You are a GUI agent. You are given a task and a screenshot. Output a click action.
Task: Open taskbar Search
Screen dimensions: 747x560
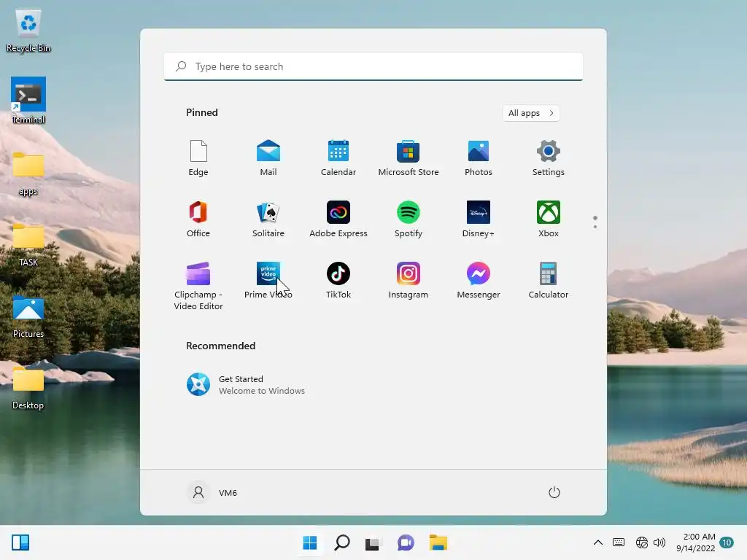pyautogui.click(x=342, y=542)
